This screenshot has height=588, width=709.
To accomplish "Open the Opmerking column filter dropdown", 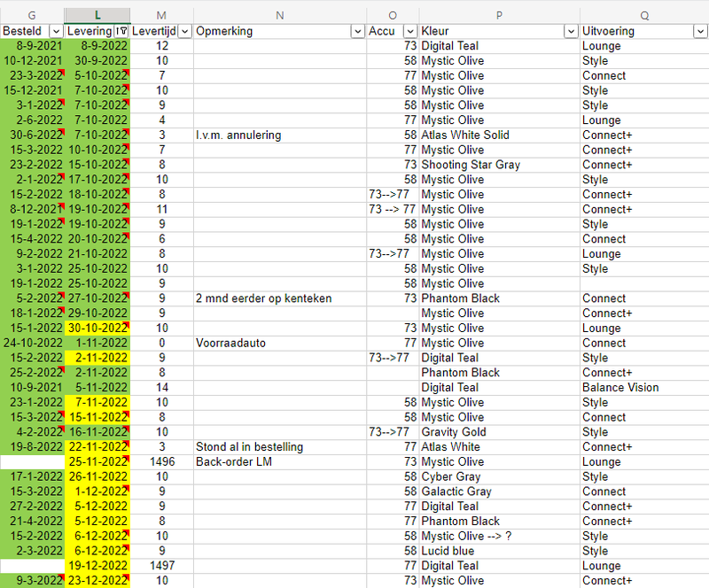I will (358, 31).
